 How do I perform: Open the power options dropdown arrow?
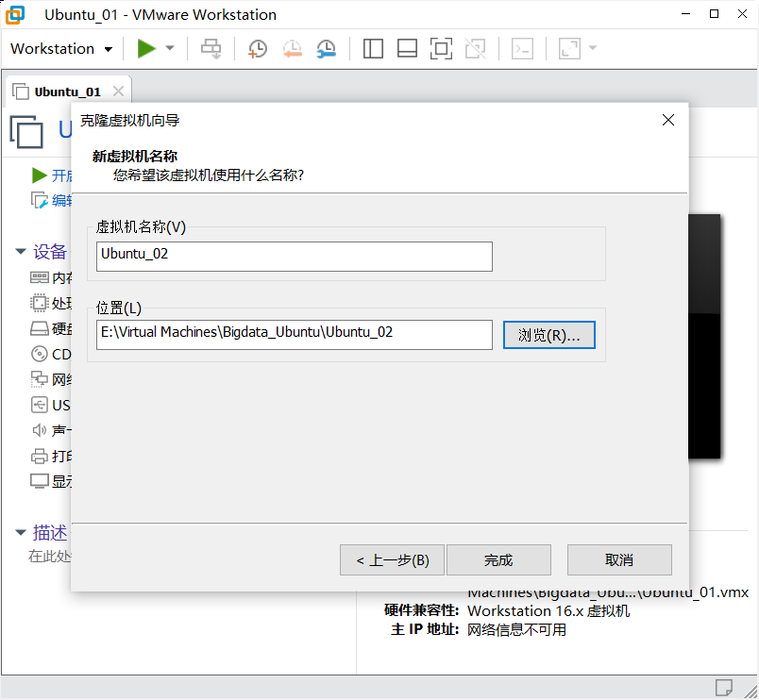click(170, 48)
